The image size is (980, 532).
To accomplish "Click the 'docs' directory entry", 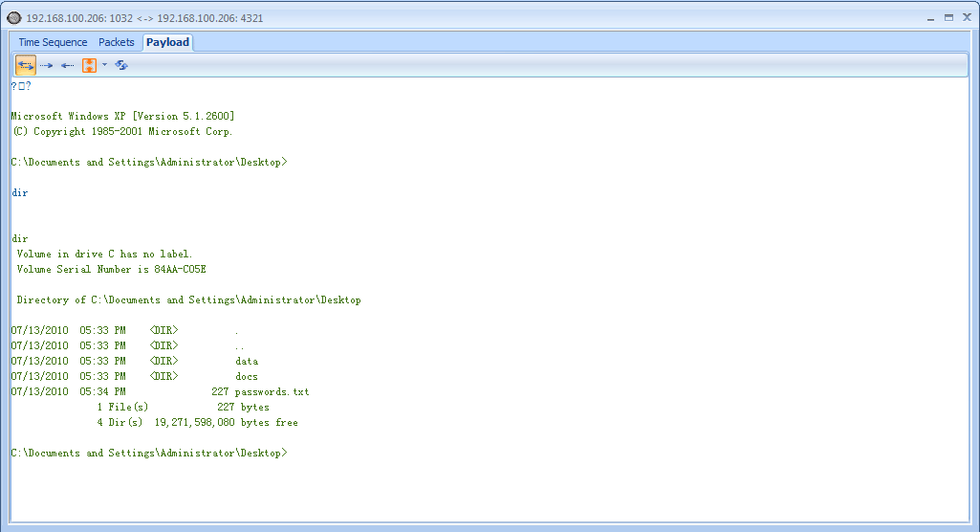I will point(247,376).
